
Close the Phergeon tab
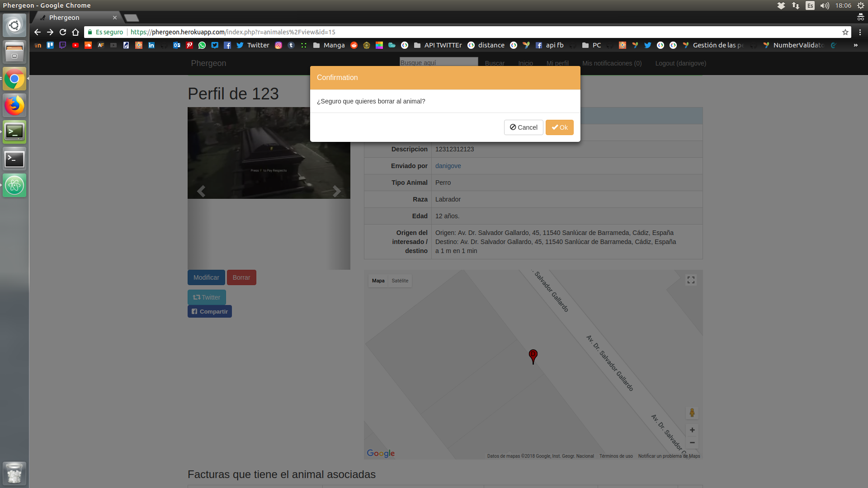tap(115, 18)
